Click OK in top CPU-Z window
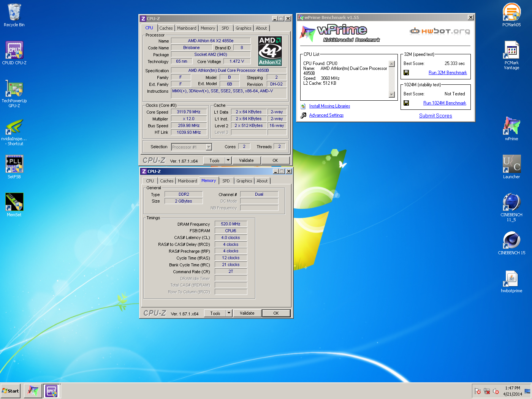The image size is (532, 399). click(275, 160)
